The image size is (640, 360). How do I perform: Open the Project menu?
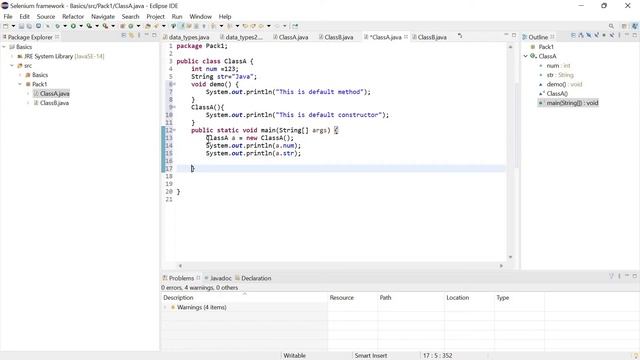pos(156,16)
